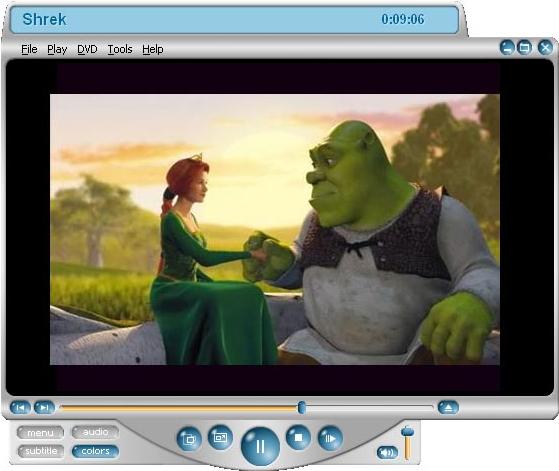Image resolution: width=559 pixels, height=471 pixels.
Task: Expand the Tools menu
Action: click(x=120, y=49)
